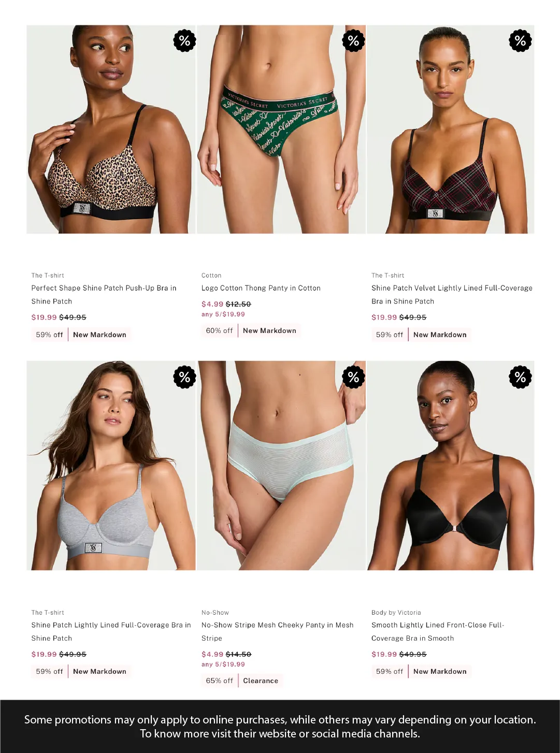Click the percent badge on plaid velvet bra
Image resolution: width=560 pixels, height=753 pixels.
click(x=521, y=41)
